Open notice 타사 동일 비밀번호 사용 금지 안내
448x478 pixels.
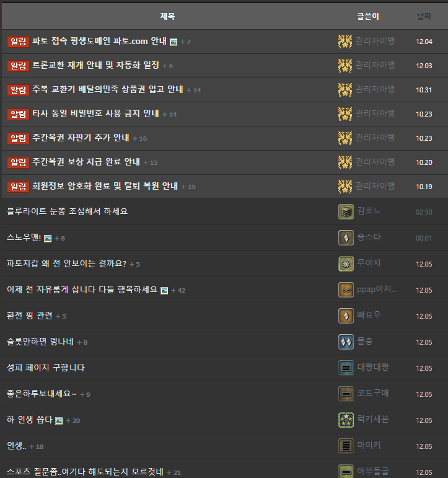[95, 113]
